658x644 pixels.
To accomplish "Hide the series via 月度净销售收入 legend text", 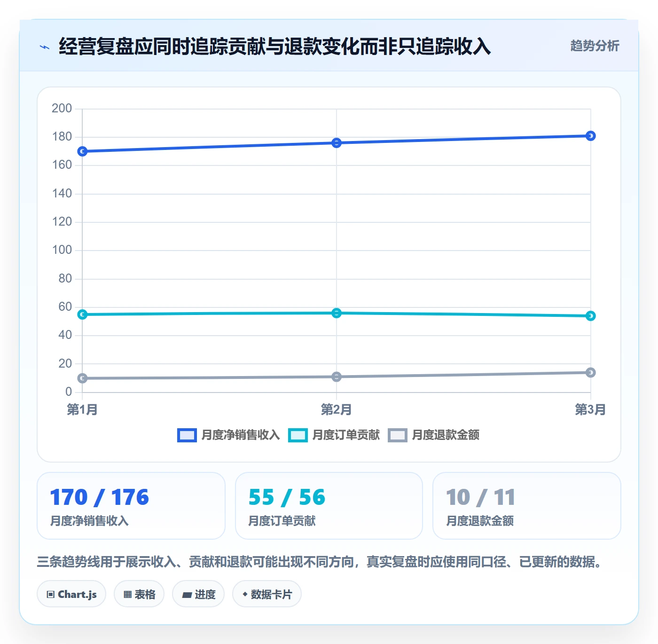I will tap(241, 435).
